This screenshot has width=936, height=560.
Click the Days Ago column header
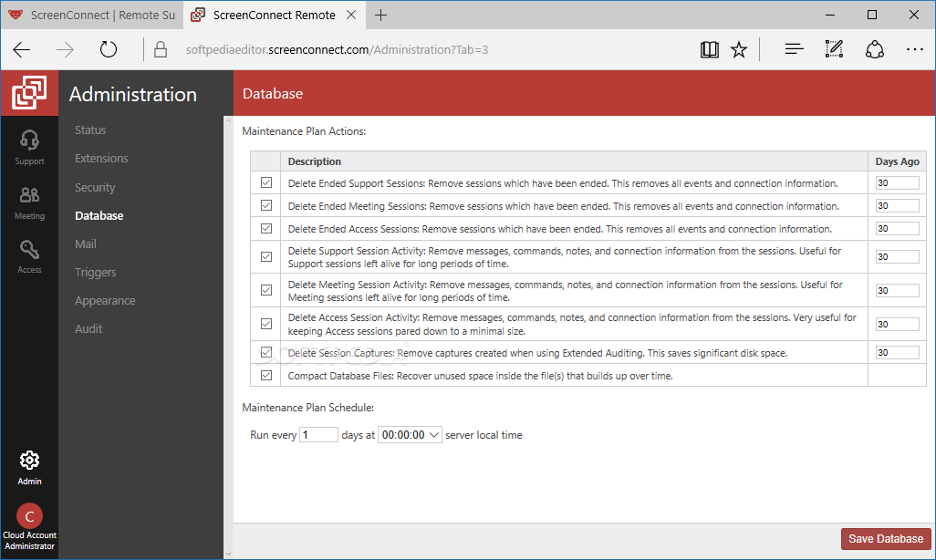pos(897,161)
